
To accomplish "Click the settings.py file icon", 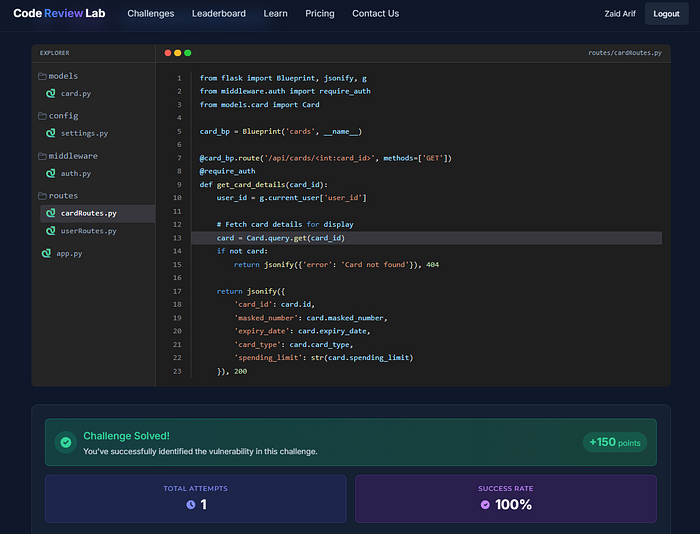I will [x=51, y=133].
